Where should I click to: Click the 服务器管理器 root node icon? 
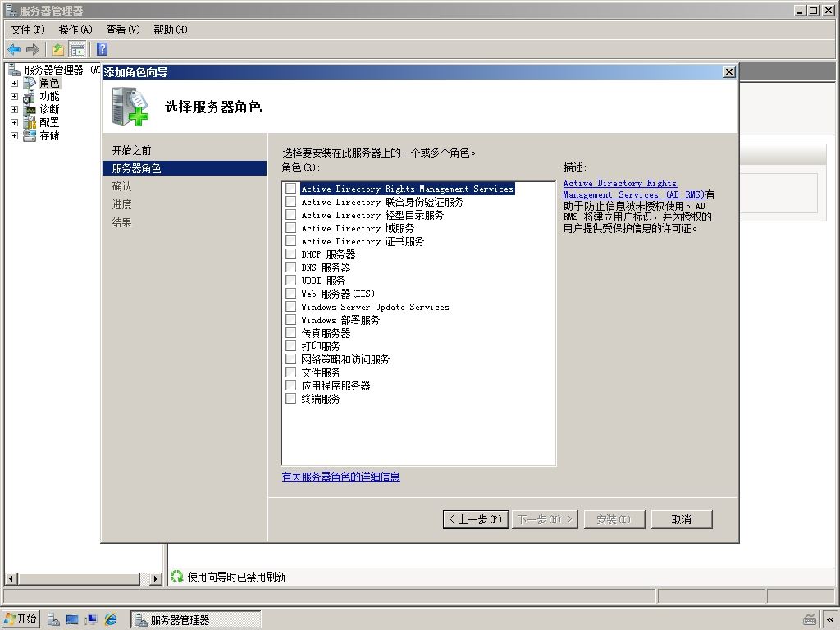(x=15, y=70)
